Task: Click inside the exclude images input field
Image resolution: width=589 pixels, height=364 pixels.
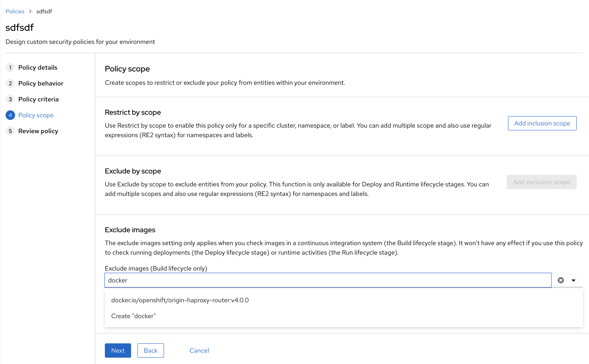Action: coord(289,280)
